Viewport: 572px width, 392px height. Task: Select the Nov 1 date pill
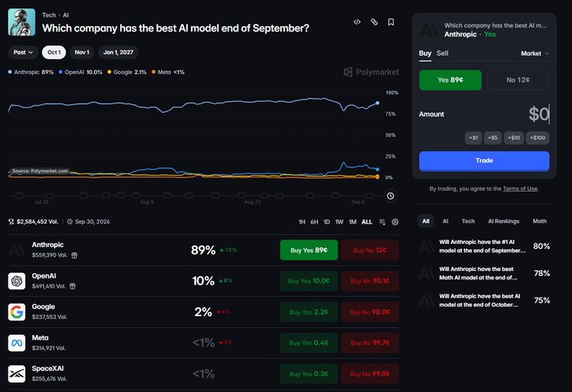82,52
